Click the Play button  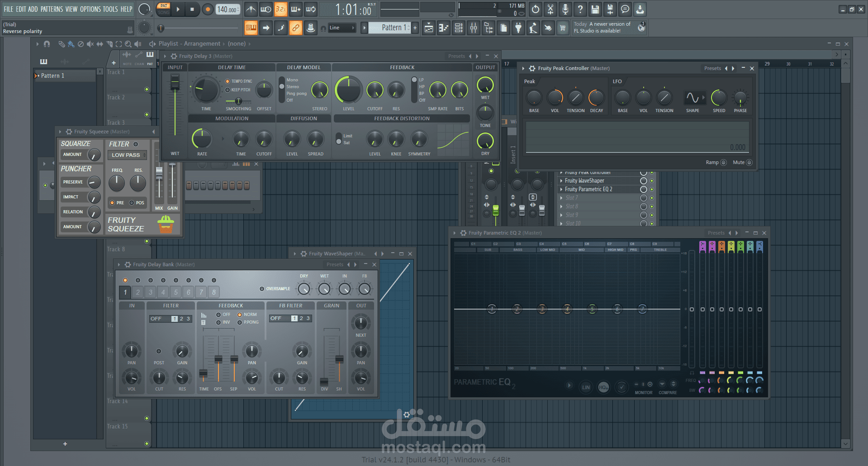click(178, 9)
